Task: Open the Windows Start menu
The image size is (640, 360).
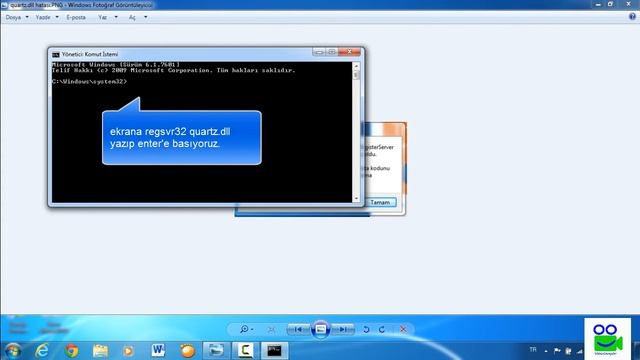Action: (x=13, y=351)
